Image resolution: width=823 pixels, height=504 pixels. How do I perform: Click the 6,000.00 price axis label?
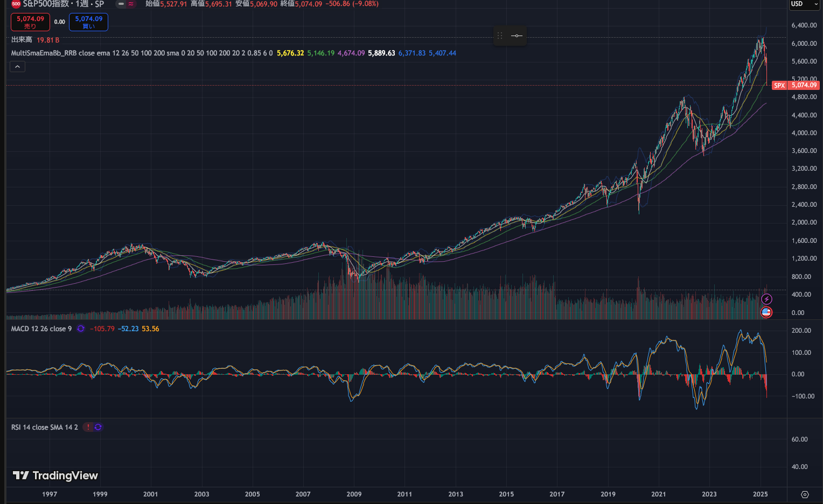click(804, 44)
